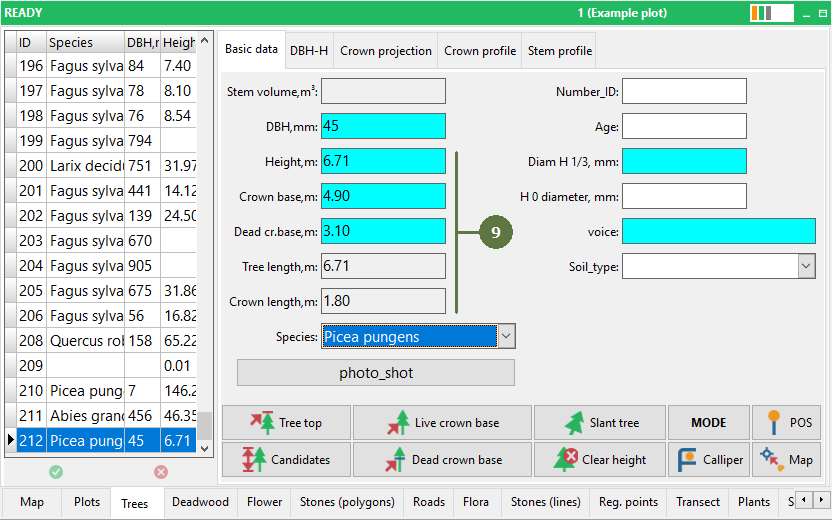
Task: Click the Diam H 1/3, mm field
Action: pos(684,161)
